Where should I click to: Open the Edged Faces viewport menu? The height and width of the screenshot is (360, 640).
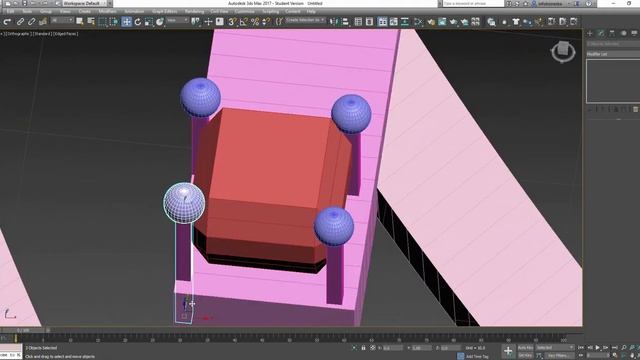pyautogui.click(x=65, y=34)
